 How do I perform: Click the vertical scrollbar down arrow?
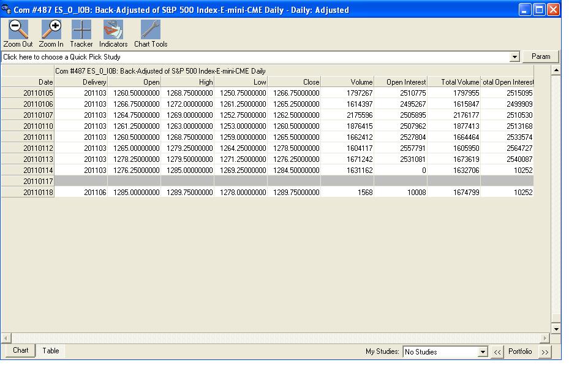pos(556,329)
